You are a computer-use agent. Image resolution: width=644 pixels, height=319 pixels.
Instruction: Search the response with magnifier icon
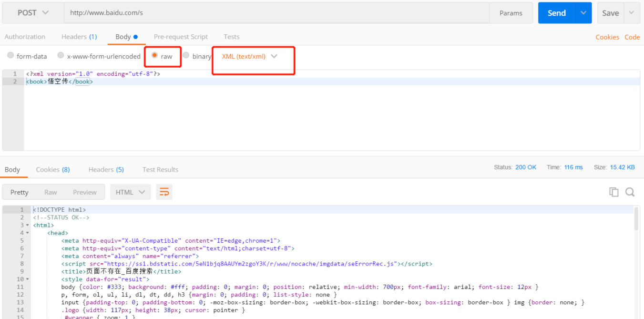[630, 192]
